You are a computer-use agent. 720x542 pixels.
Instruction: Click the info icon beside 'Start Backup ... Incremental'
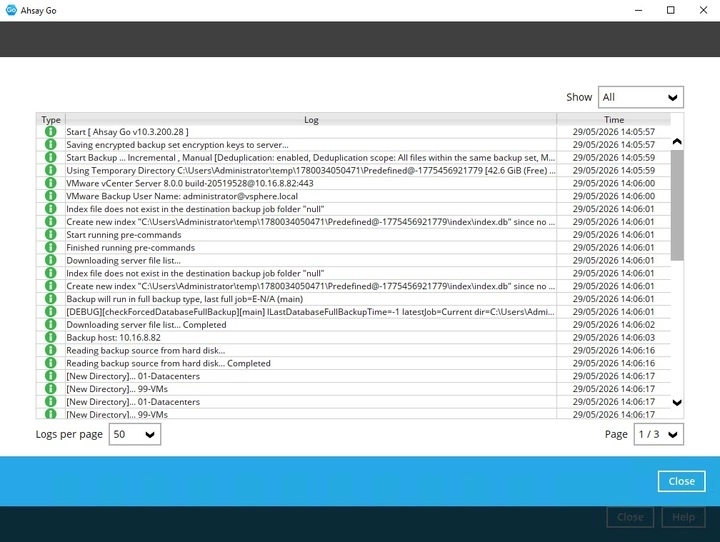(51, 158)
